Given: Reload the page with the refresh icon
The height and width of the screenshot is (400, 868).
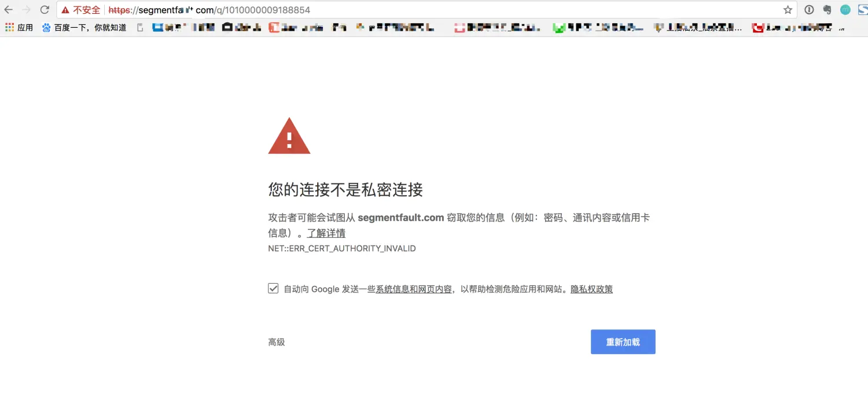Looking at the screenshot, I should pyautogui.click(x=45, y=10).
